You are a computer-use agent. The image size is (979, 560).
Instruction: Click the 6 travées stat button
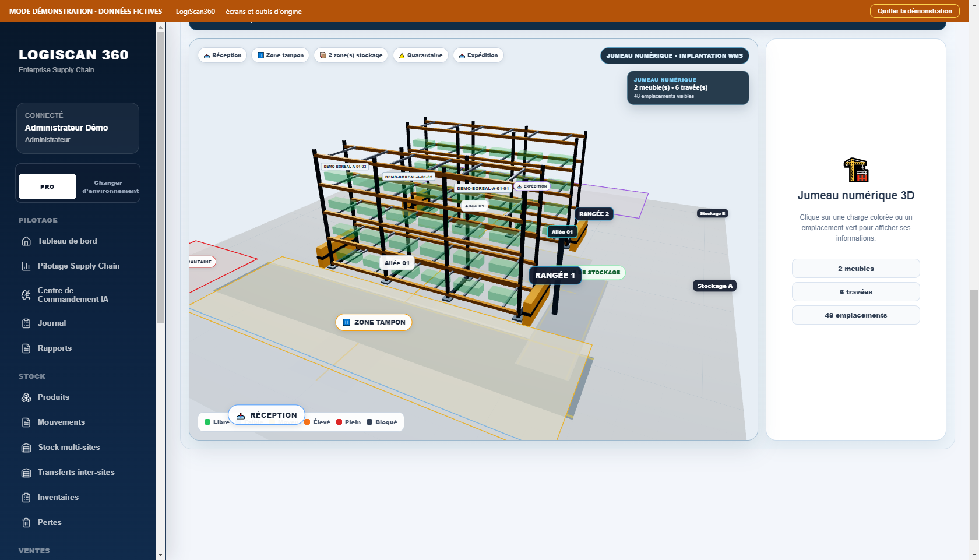click(x=855, y=292)
